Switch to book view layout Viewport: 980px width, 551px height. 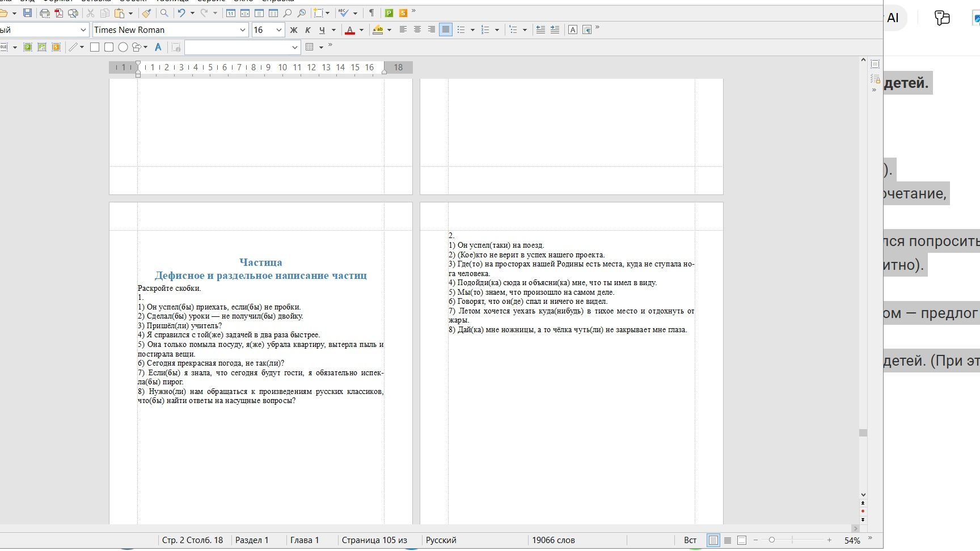point(742,540)
